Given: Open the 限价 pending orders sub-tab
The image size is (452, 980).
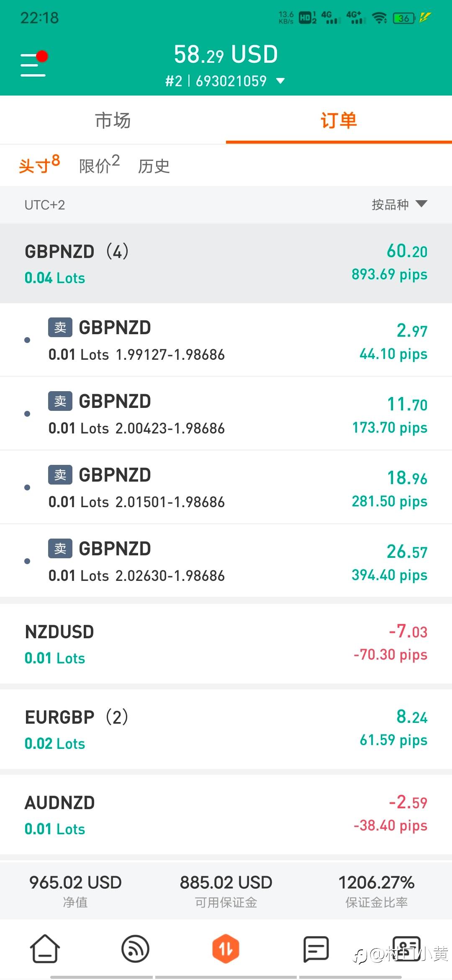Looking at the screenshot, I should [99, 165].
